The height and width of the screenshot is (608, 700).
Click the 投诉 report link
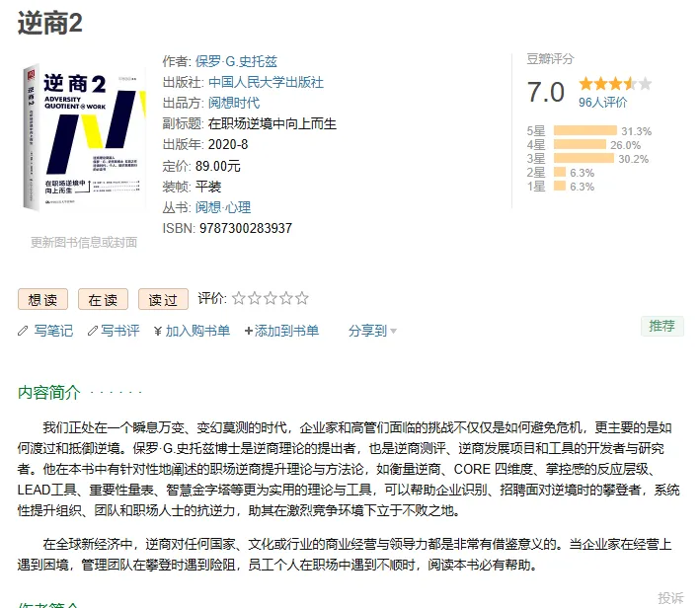pos(670,598)
